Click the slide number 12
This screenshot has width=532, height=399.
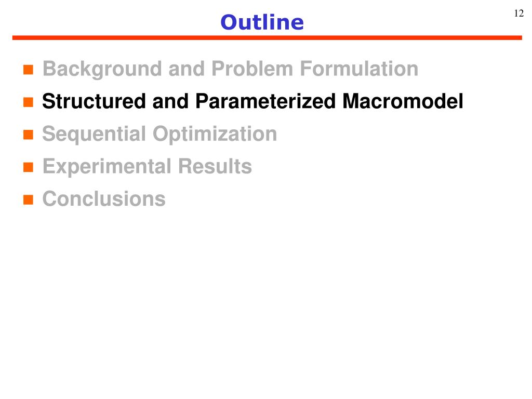coord(519,13)
